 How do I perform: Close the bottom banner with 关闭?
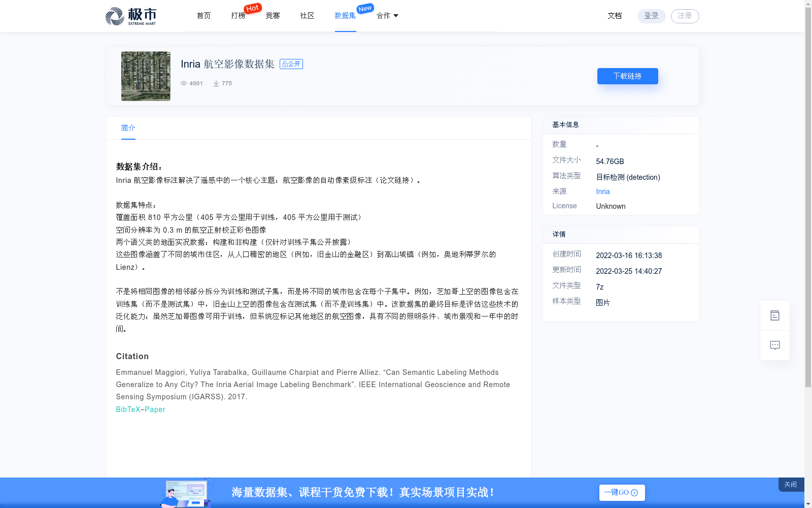click(x=791, y=485)
